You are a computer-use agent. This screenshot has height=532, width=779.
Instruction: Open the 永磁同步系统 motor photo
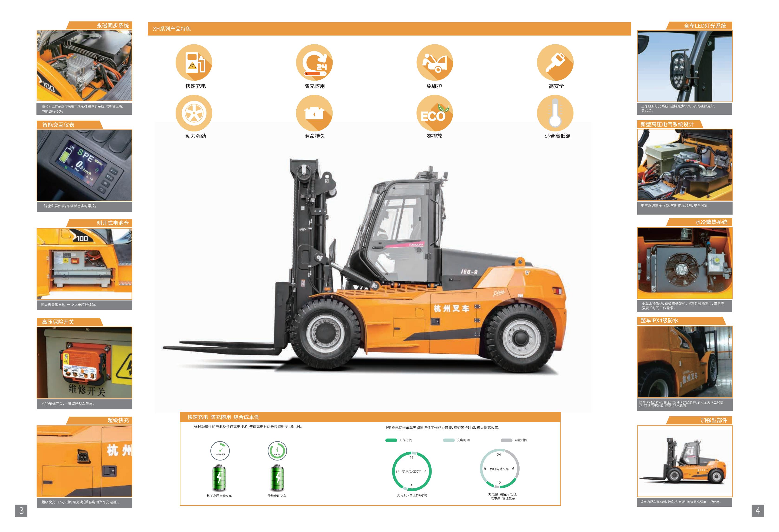(84, 66)
